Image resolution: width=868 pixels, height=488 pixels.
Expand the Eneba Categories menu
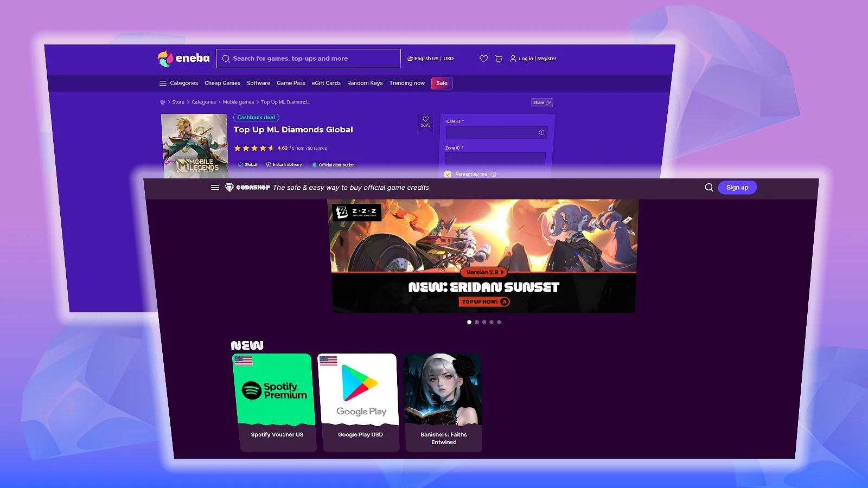pos(178,83)
